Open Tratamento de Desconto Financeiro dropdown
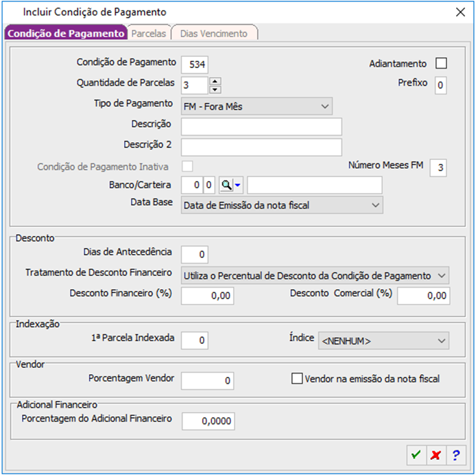The image size is (476, 475). click(315, 275)
